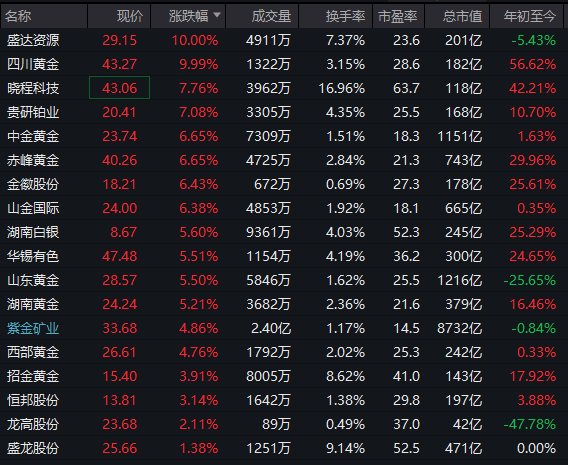The image size is (568, 465).
Task: Select stock 湖南黄金
Action: click(33, 304)
